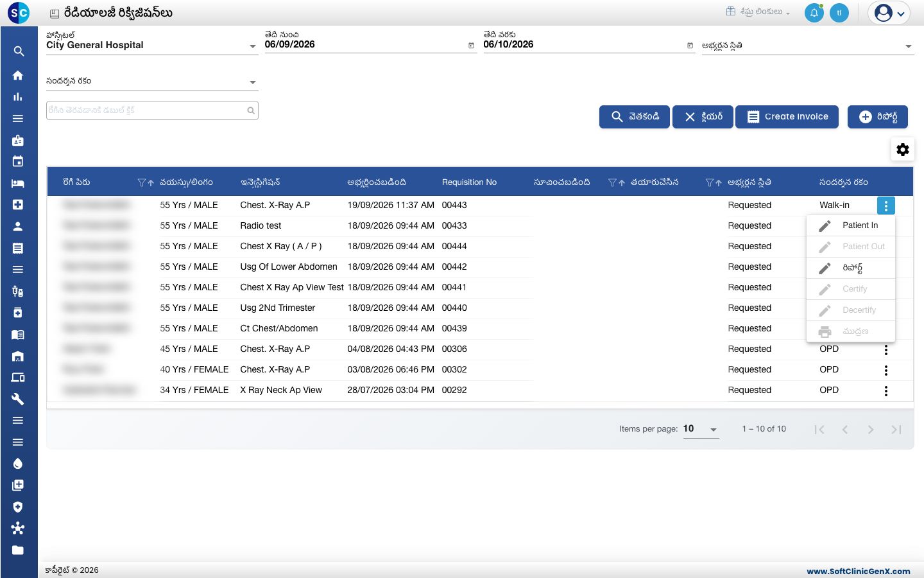Click 'Decertify' in the context menu

click(851, 310)
